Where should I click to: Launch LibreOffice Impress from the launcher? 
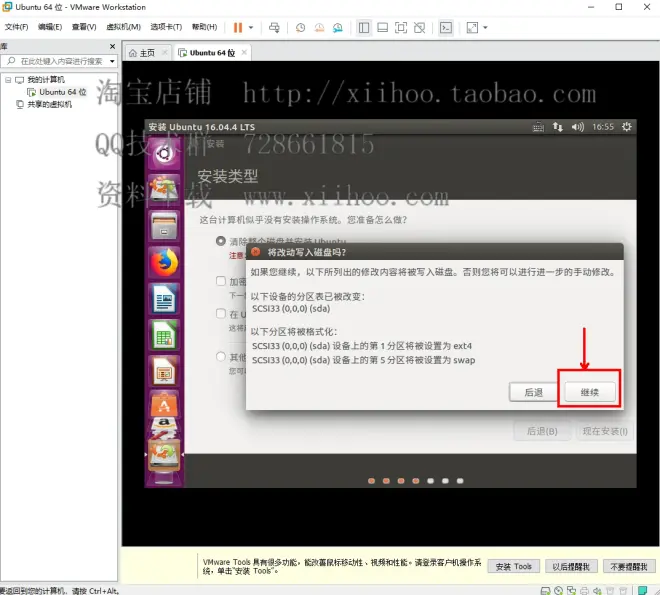coord(164,371)
